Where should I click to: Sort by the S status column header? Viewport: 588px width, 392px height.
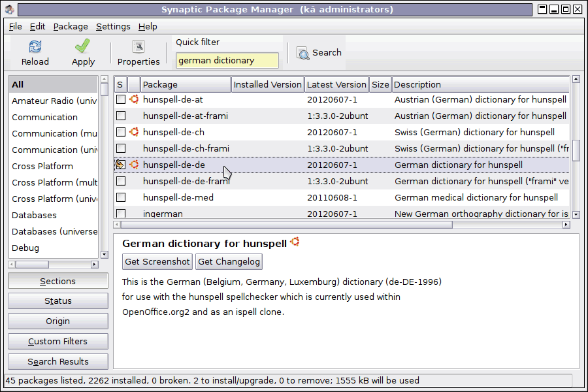point(120,84)
